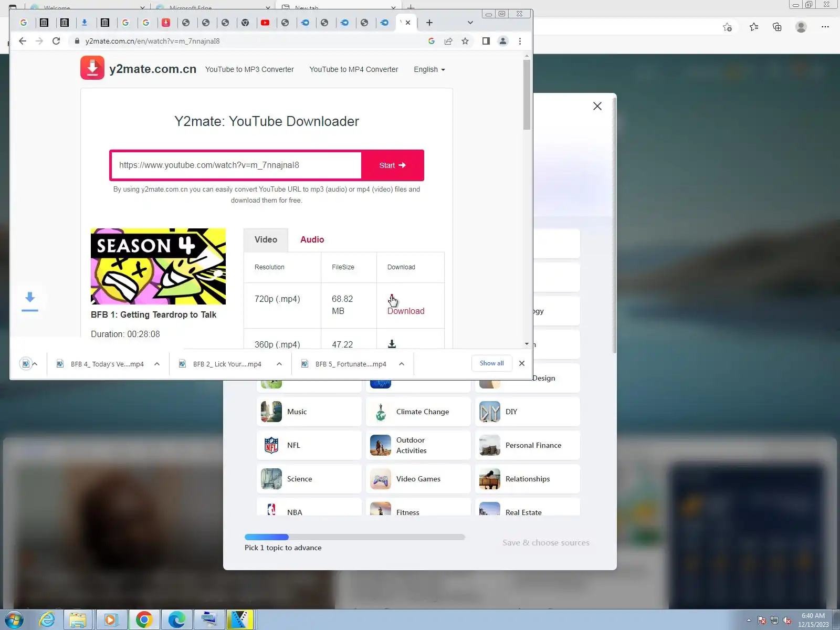Select the Relationships topic

528,479
